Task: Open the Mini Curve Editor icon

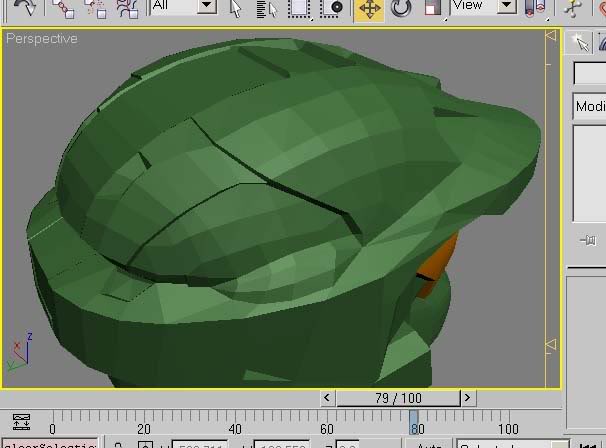Action: point(21,422)
